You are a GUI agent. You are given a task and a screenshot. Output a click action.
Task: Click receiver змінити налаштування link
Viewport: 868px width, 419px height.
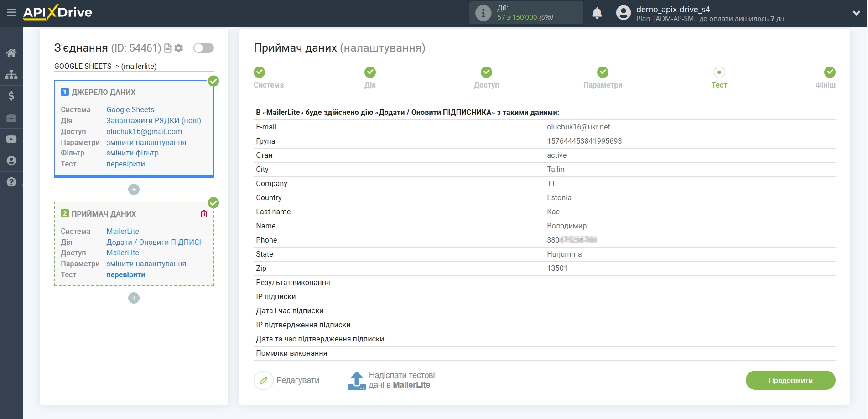tap(146, 264)
